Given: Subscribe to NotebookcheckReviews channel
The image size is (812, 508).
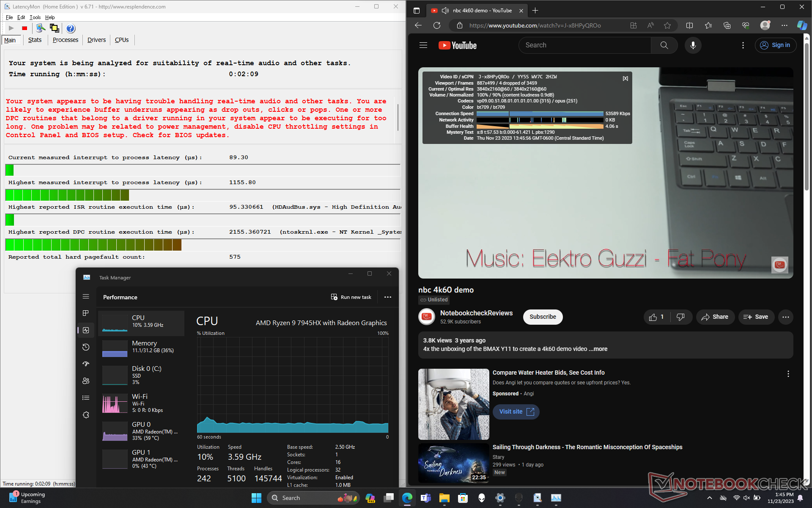Looking at the screenshot, I should click(x=543, y=317).
